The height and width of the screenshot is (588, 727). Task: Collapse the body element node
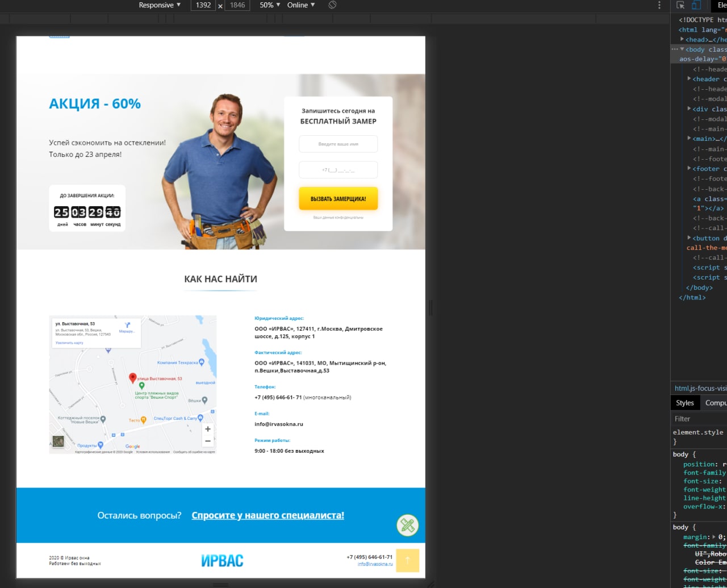click(x=682, y=49)
